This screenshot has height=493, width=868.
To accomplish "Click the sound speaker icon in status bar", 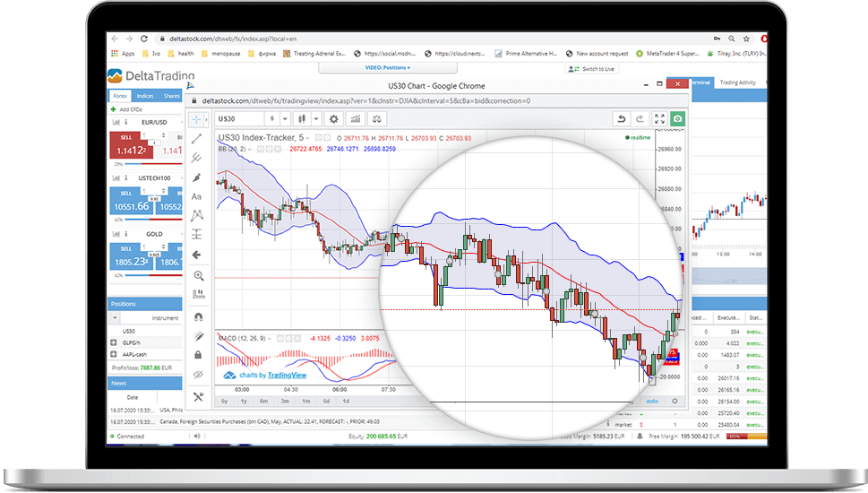I will (196, 436).
